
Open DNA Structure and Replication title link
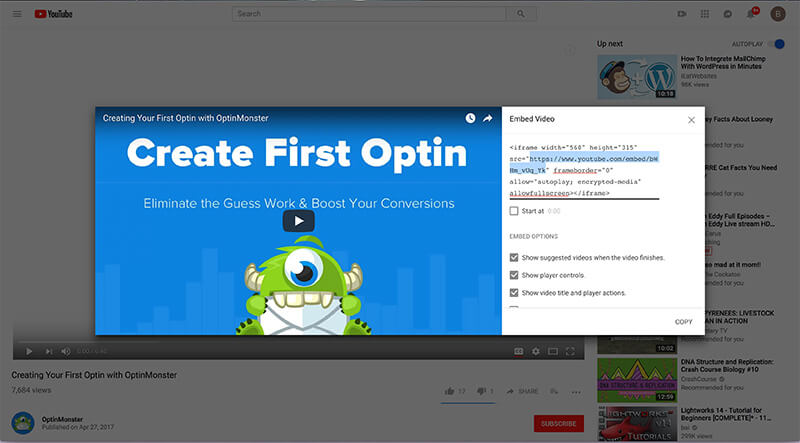pyautogui.click(x=727, y=365)
